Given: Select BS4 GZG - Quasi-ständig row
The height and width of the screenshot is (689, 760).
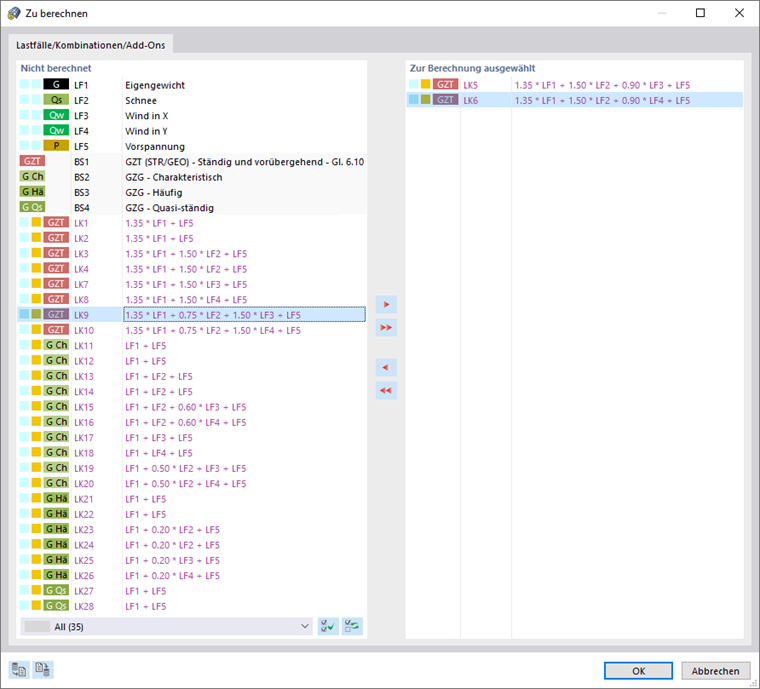Looking at the screenshot, I should 192,207.
